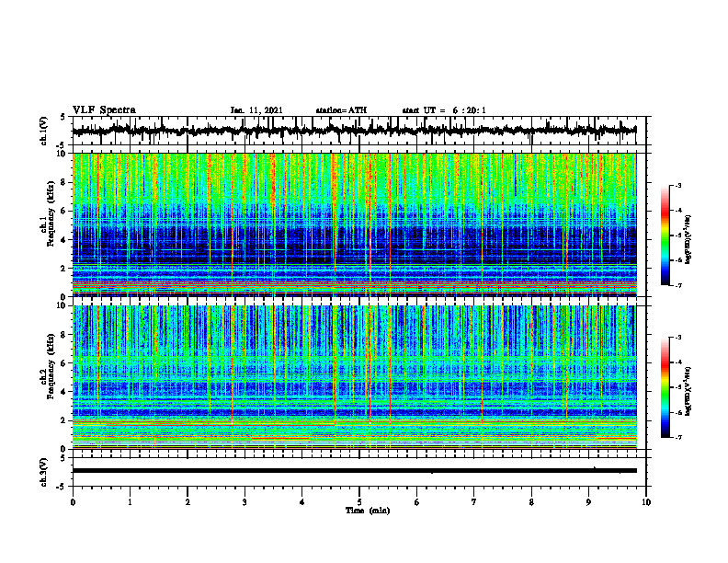Select the "Jan. 11, 2021" date text

pyautogui.click(x=256, y=110)
